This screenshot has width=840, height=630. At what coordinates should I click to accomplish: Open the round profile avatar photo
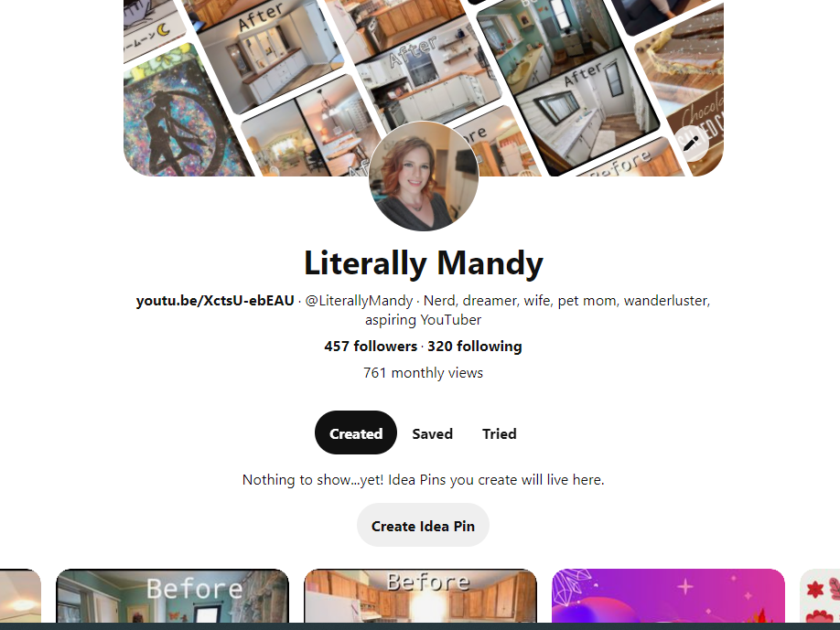pos(424,176)
